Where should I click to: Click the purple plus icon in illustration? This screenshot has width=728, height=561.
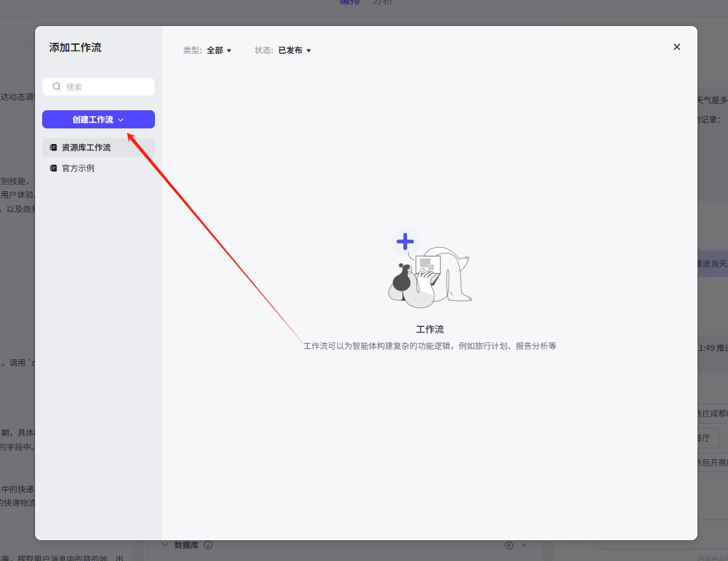click(x=405, y=242)
